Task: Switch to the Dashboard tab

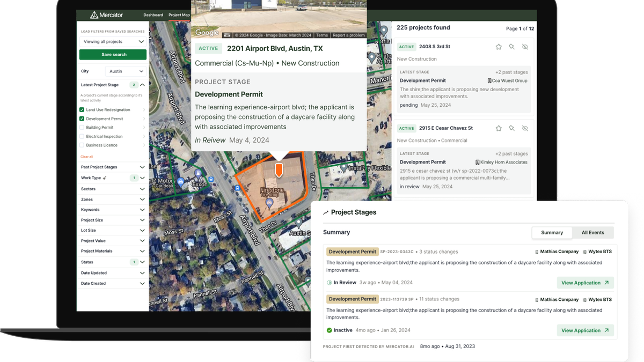Action: coord(153,15)
